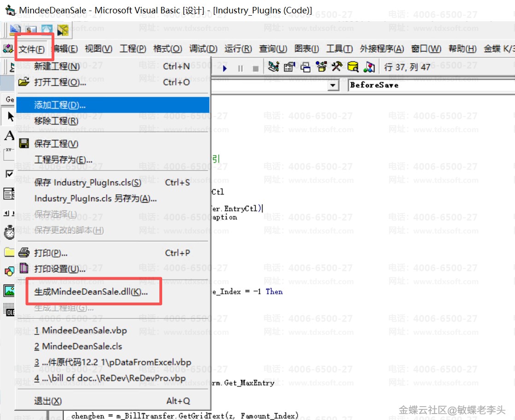Viewport: 515px width, 420px height.
Task: Expand the object list dropdown arrow
Action: click(x=333, y=85)
